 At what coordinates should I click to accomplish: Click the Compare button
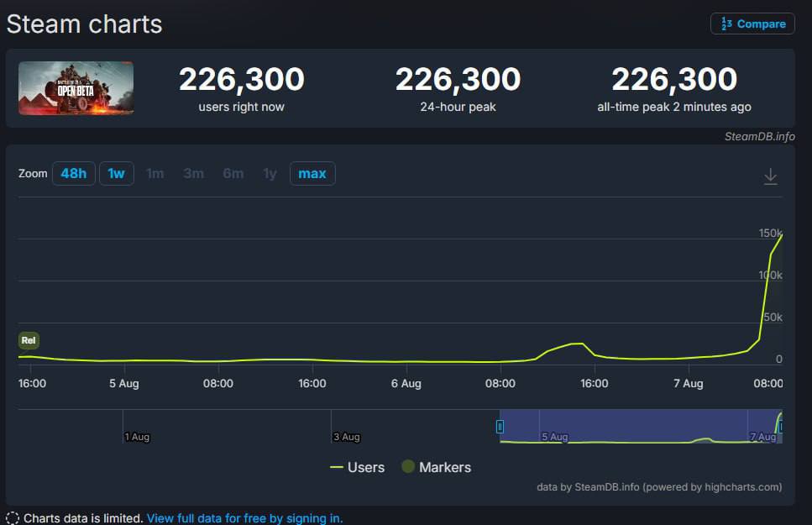tap(752, 24)
